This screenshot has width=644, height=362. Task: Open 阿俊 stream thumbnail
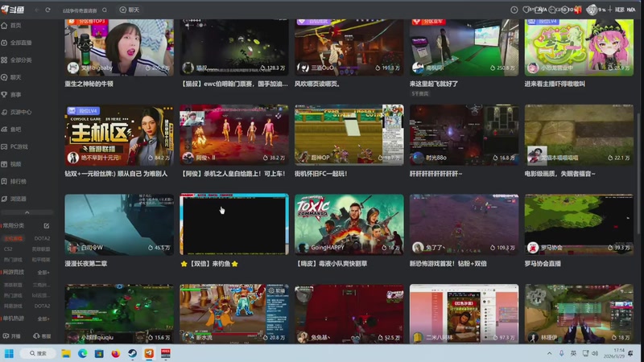(234, 135)
